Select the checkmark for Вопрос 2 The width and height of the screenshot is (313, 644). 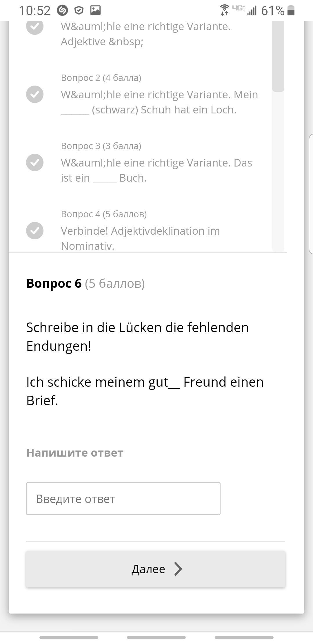35,94
